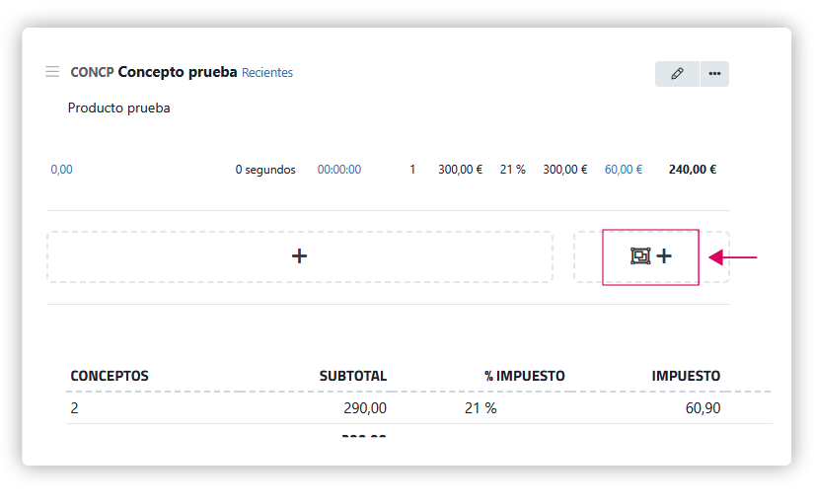Open the three-dots more options menu

click(x=714, y=74)
